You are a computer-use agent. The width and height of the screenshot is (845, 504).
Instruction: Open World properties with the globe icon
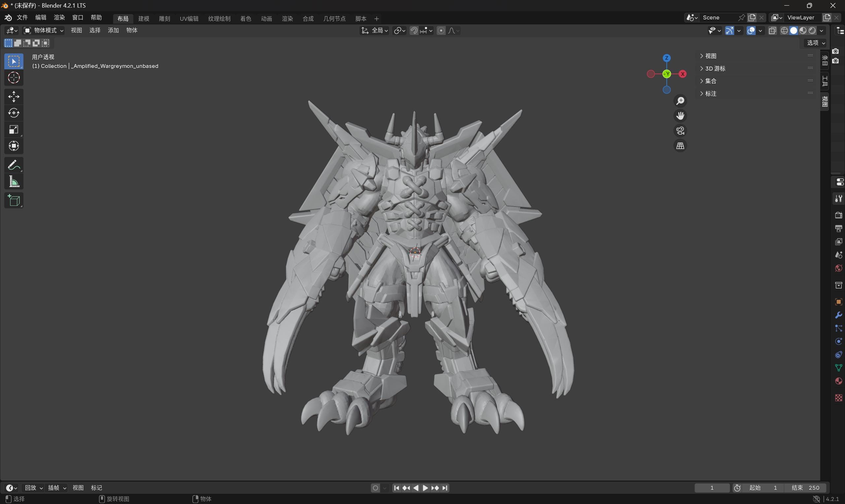[x=838, y=268]
